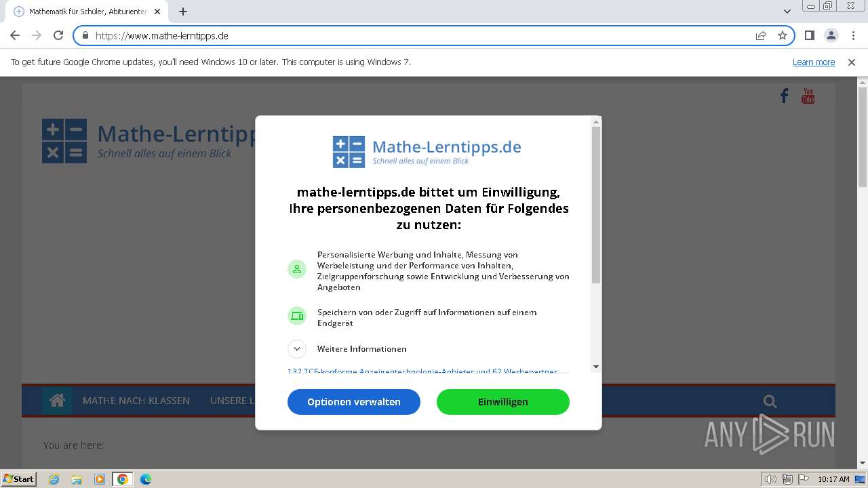The image size is (868, 488).
Task: Share this page using the share icon
Action: click(761, 36)
